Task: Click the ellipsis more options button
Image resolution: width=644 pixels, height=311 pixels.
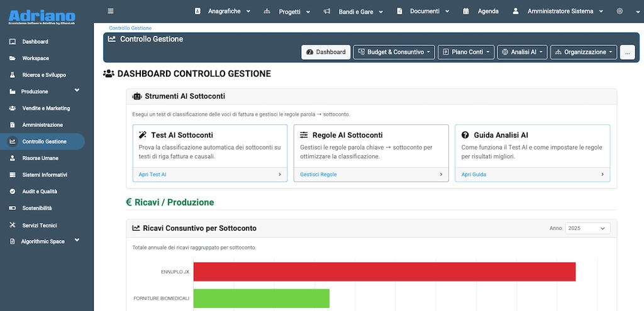Action: (x=628, y=52)
